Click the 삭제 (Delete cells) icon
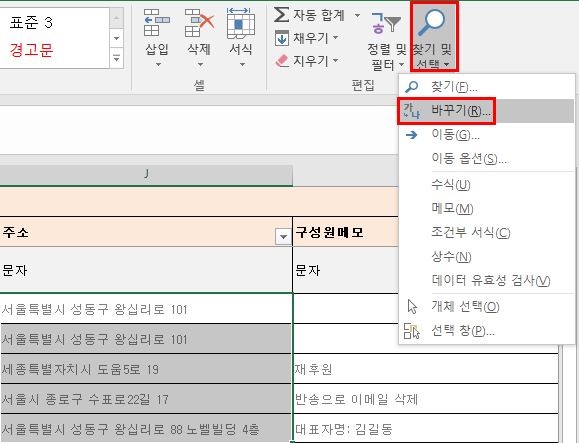Viewport: 579px width, 443px height. [199, 23]
